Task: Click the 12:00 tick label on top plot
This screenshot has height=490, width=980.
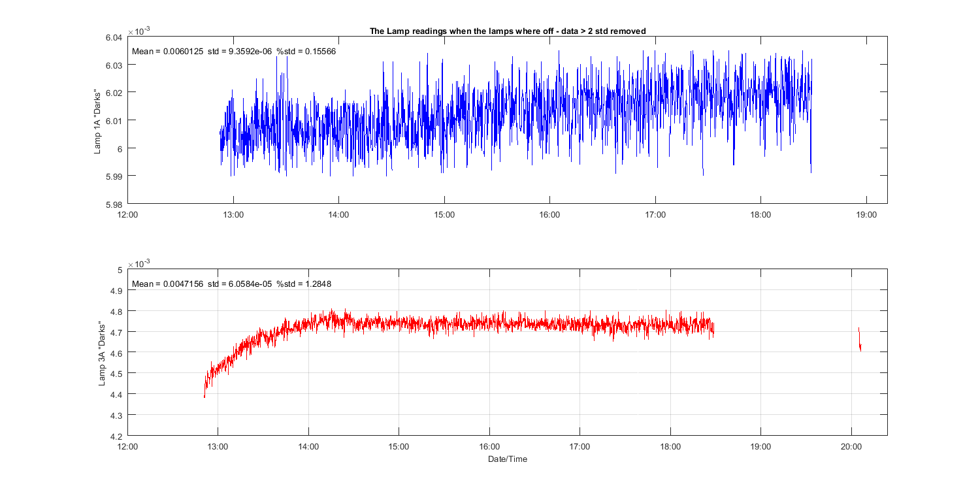Action: tap(127, 214)
